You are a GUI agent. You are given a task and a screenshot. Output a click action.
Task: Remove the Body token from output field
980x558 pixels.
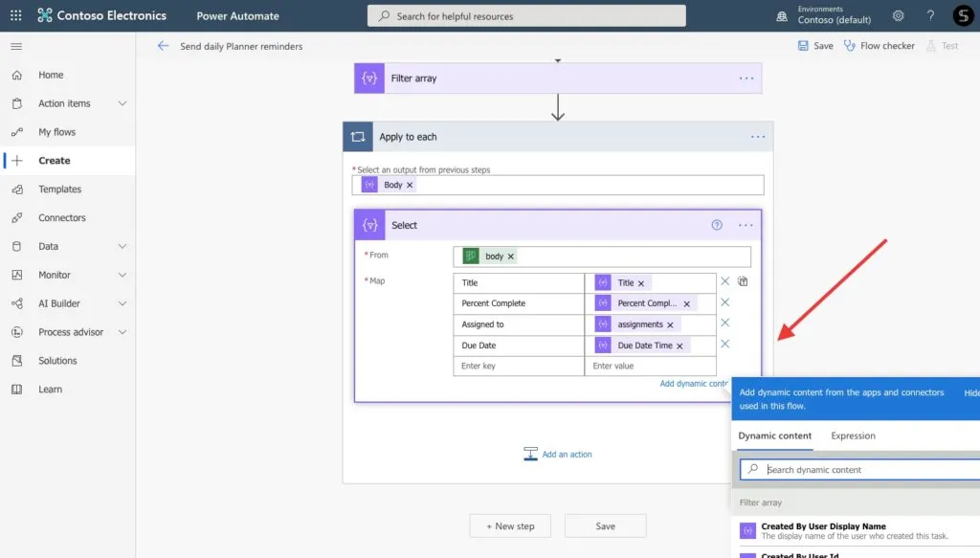click(410, 185)
